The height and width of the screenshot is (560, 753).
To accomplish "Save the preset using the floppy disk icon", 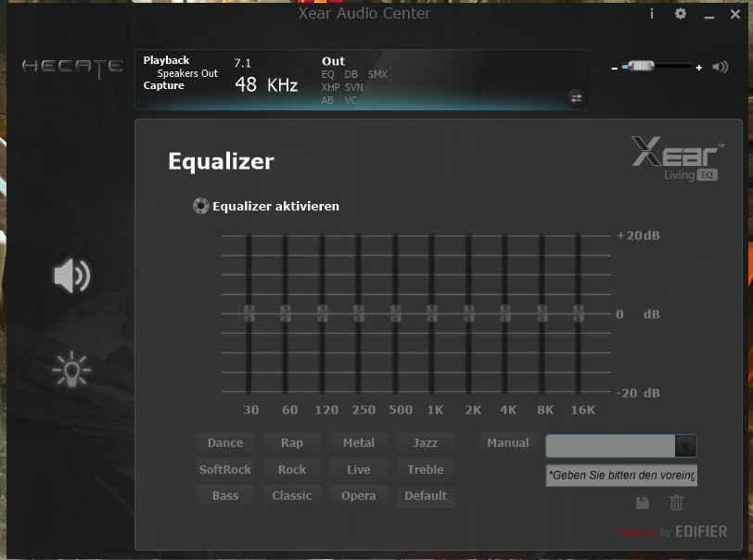I will 643,503.
